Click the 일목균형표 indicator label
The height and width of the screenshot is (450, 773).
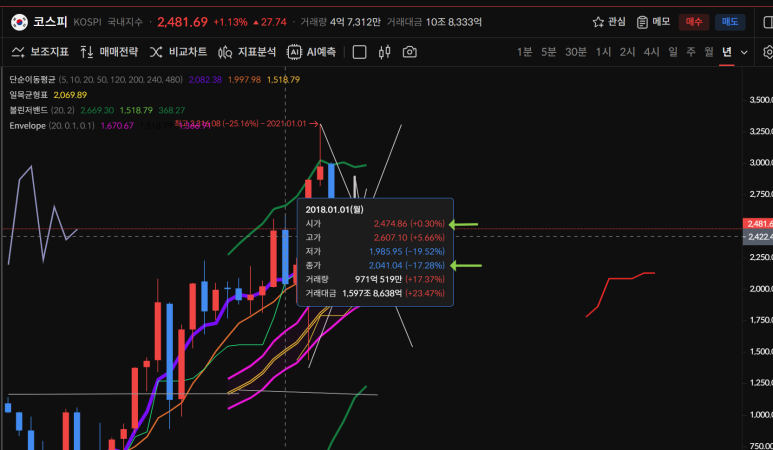pos(29,95)
